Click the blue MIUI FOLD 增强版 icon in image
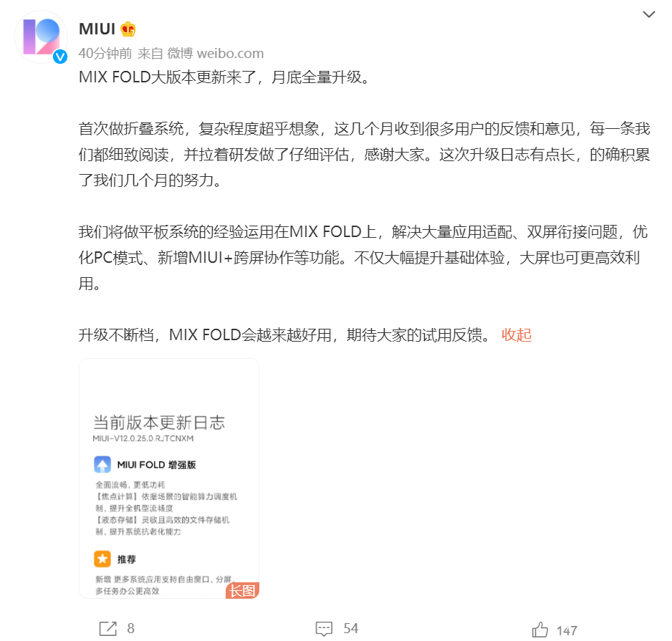The image size is (672, 641). tap(102, 465)
